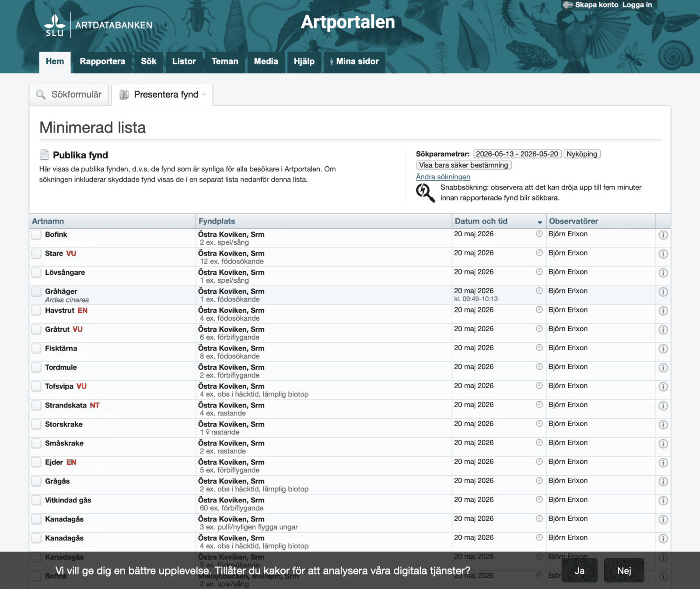Open info icon for the Gråtrut row
The width and height of the screenshot is (700, 589).
(663, 330)
